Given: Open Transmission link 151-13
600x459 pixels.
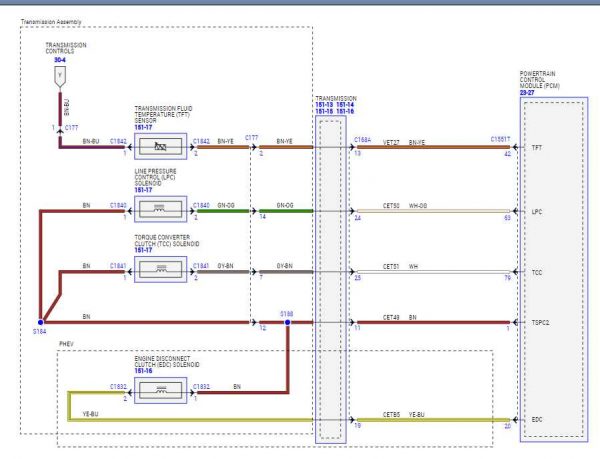Looking at the screenshot, I should [324, 105].
